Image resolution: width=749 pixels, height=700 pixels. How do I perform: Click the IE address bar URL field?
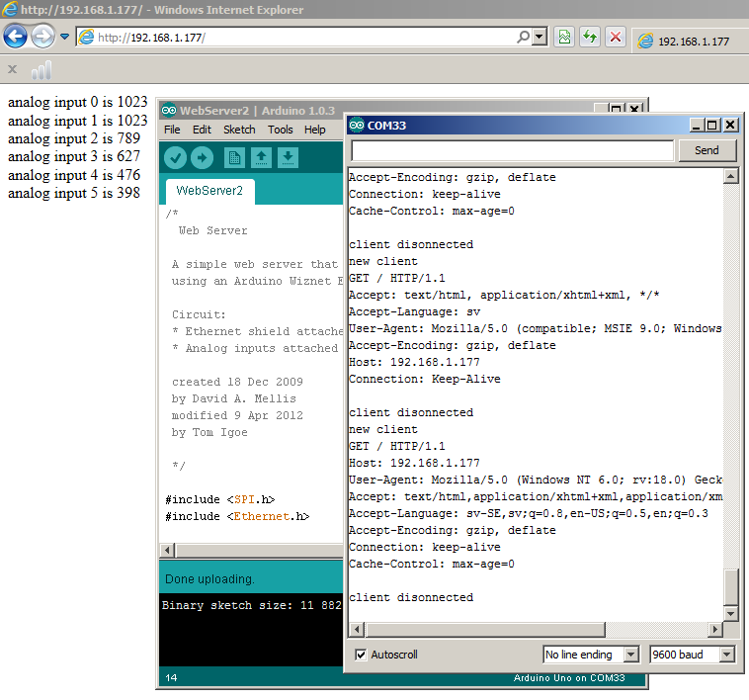[x=296, y=37]
